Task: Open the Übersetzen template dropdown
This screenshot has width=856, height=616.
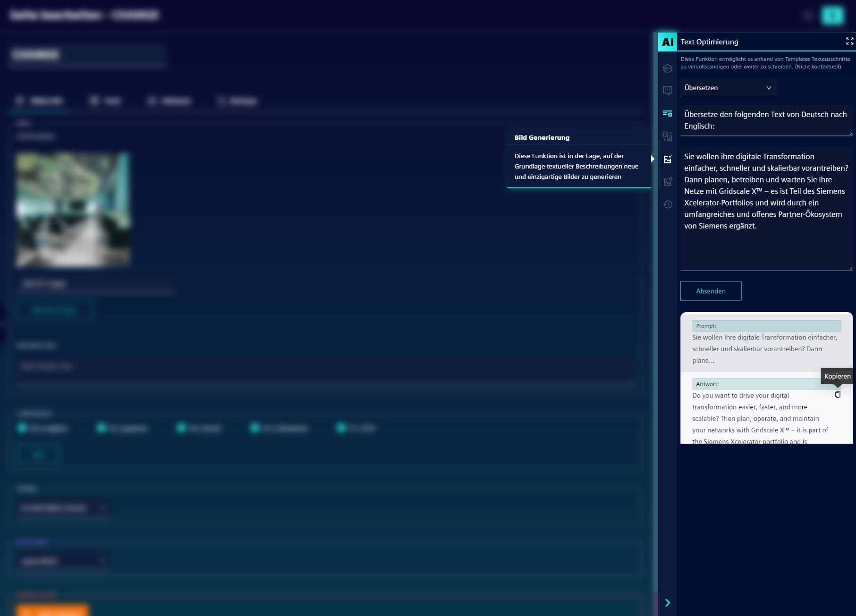Action: pos(728,88)
